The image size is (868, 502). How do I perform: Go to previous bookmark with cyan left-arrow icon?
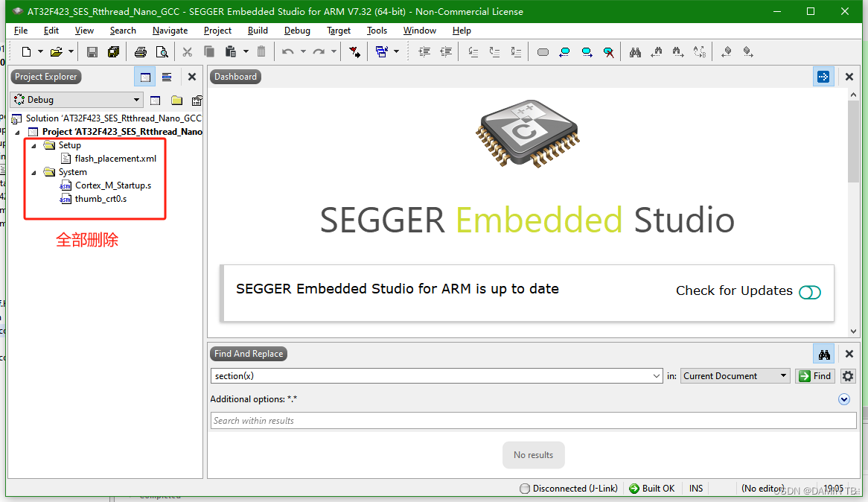(x=564, y=52)
